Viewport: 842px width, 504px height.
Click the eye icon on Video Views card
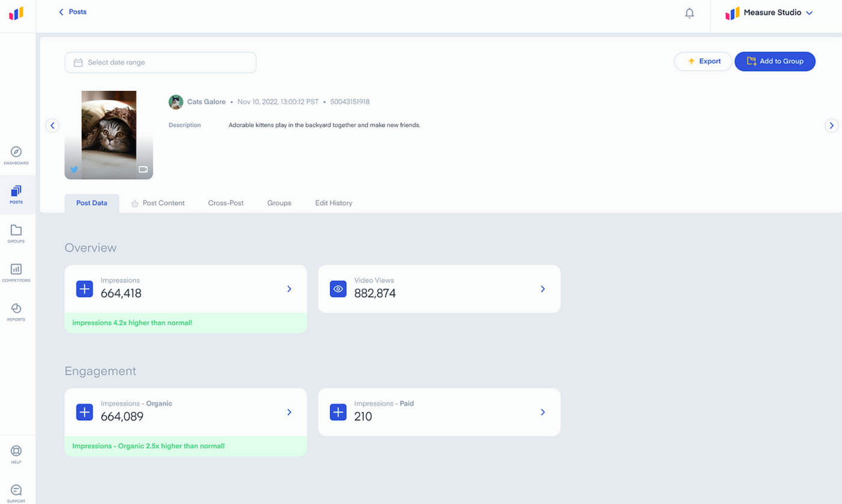(339, 289)
